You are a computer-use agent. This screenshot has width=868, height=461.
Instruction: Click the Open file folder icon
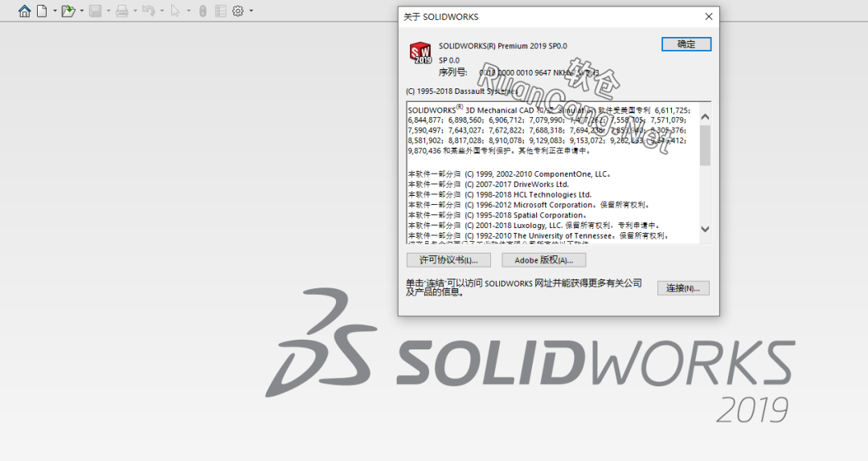pos(68,11)
